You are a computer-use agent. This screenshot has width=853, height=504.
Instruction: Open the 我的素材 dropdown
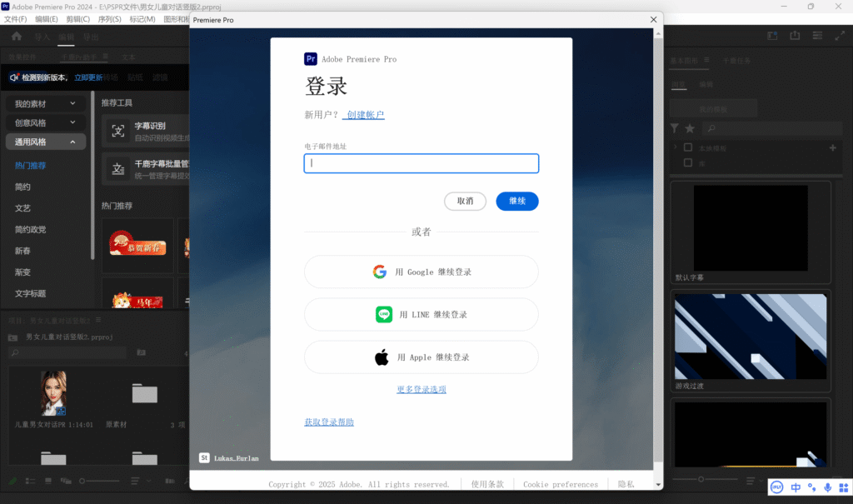click(45, 103)
